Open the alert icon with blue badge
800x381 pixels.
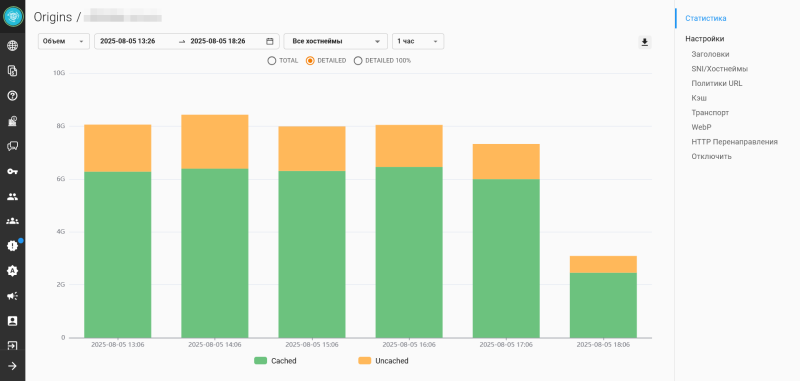(12, 246)
